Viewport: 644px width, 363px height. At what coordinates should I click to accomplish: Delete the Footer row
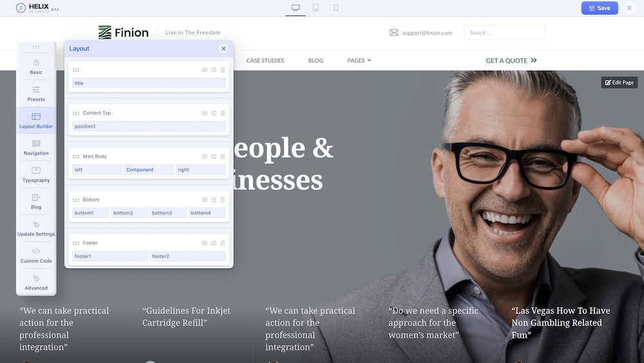point(223,243)
